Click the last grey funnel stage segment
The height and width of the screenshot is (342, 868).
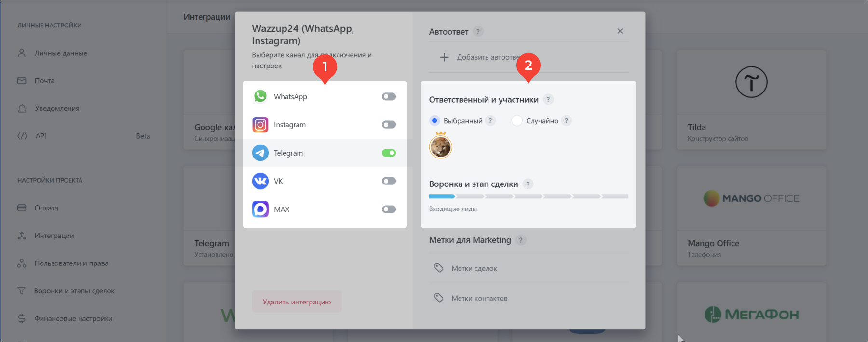[615, 197]
